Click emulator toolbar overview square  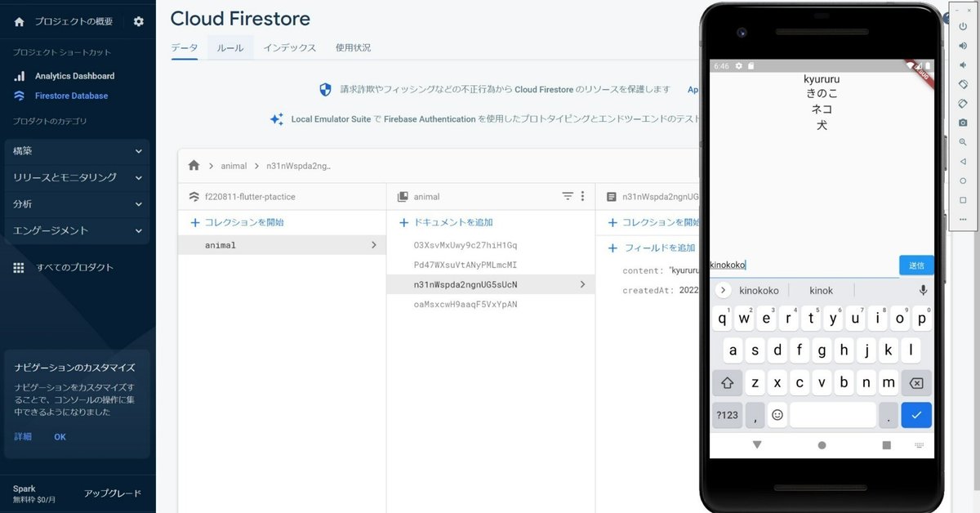coord(963,200)
